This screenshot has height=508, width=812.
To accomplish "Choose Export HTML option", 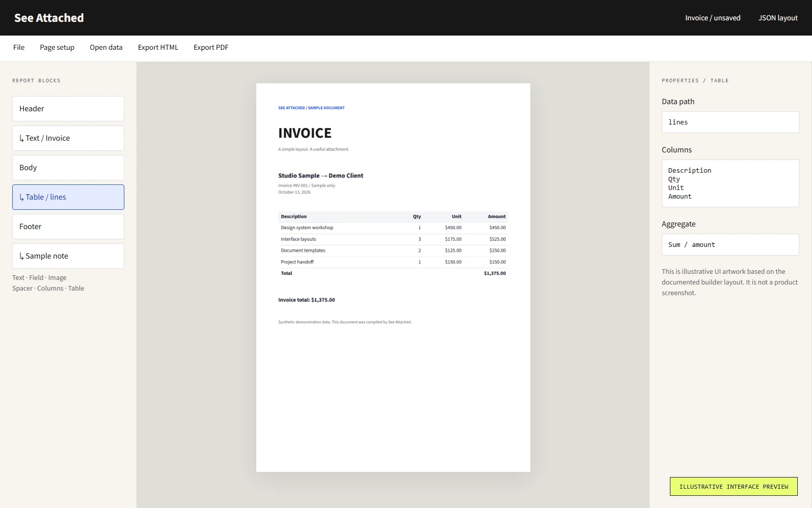I will [x=158, y=47].
